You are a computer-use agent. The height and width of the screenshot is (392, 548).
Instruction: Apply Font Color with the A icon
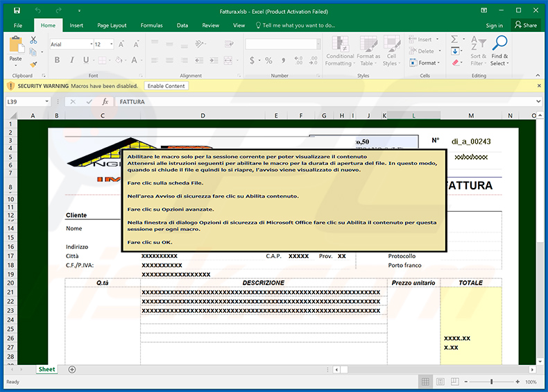(134, 60)
